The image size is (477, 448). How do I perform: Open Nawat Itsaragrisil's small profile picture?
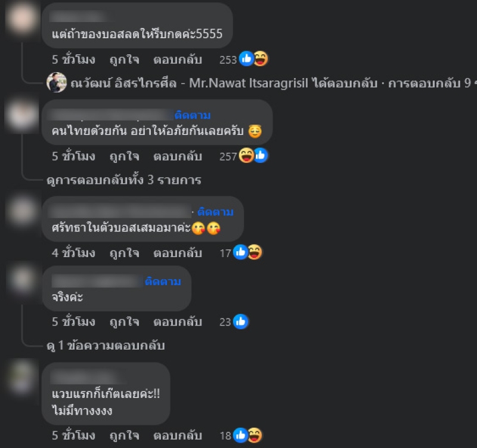(57, 82)
